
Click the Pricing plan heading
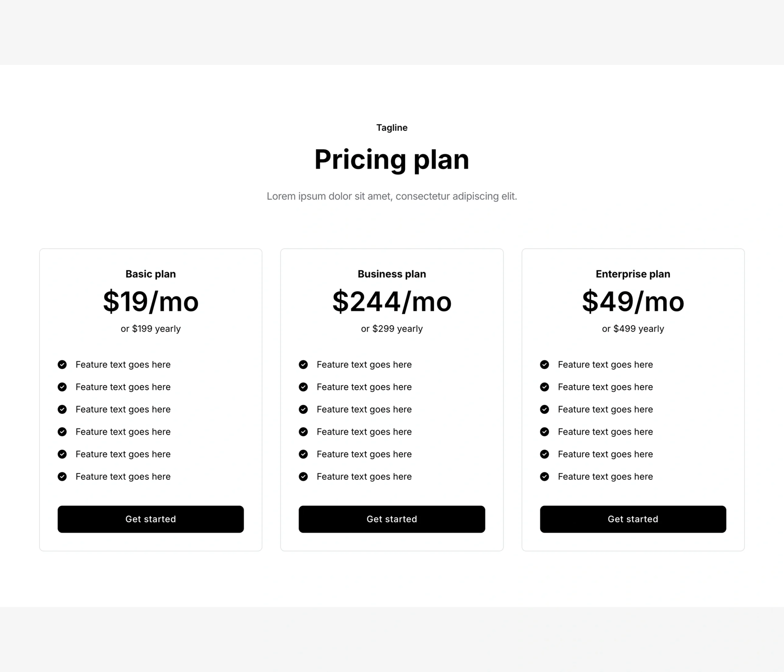pyautogui.click(x=392, y=160)
